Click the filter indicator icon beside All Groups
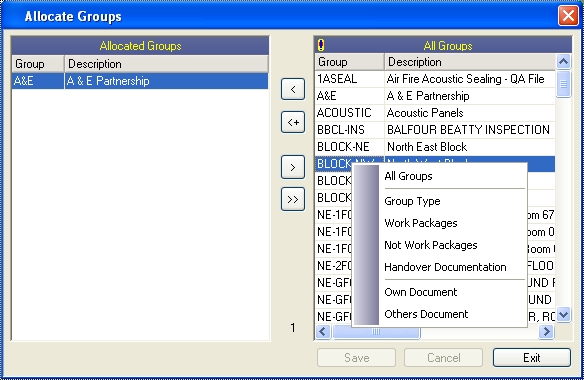The height and width of the screenshot is (380, 584). click(x=321, y=45)
